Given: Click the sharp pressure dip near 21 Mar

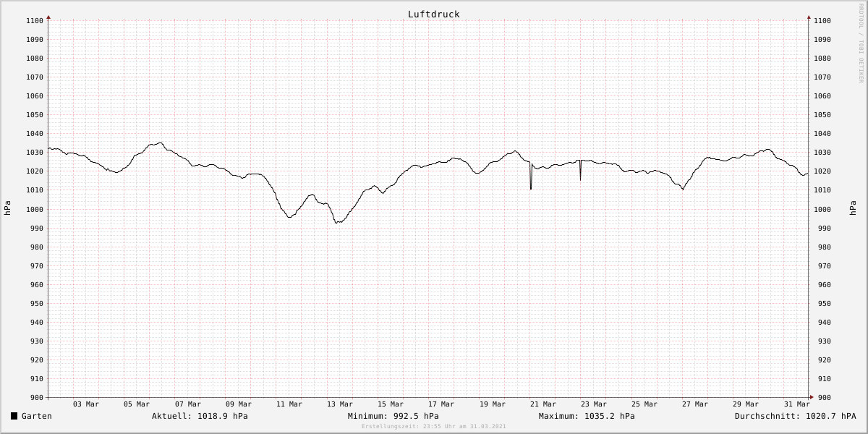Looking at the screenshot, I should tap(531, 176).
